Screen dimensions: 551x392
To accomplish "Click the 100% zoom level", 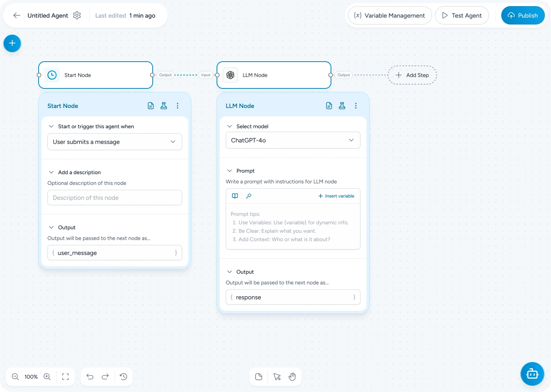I will (x=31, y=377).
